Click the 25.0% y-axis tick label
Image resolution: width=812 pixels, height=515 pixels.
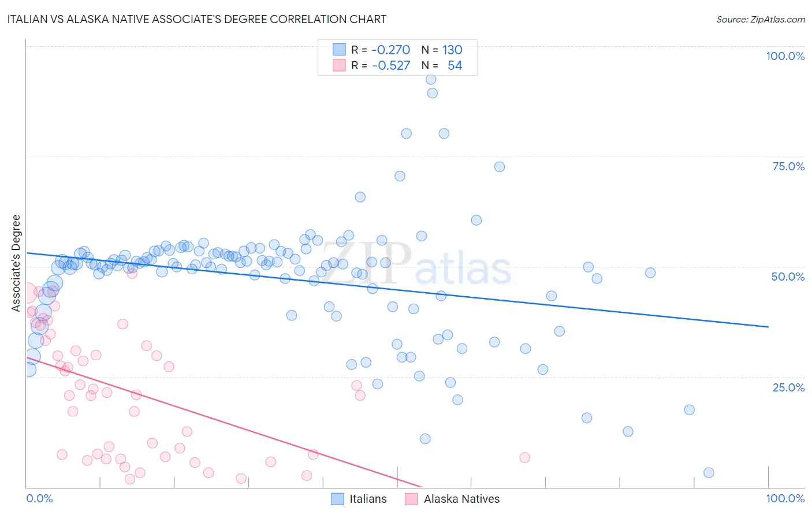[x=788, y=387]
